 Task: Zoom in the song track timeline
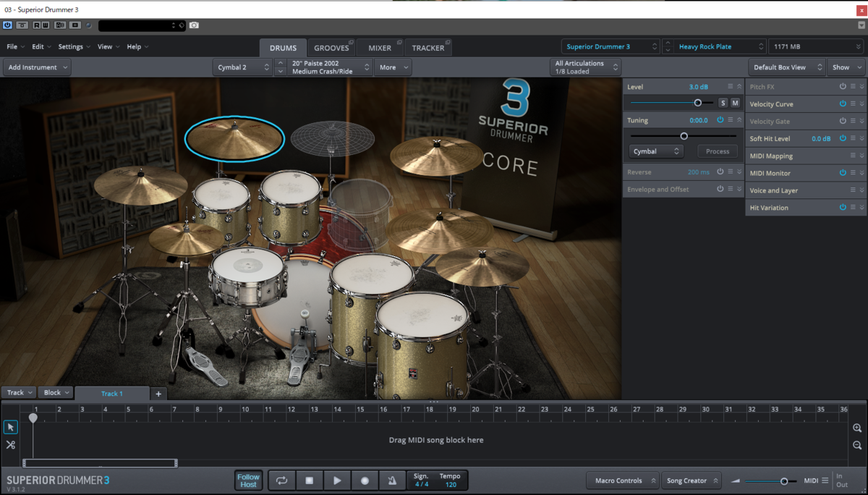click(x=857, y=428)
